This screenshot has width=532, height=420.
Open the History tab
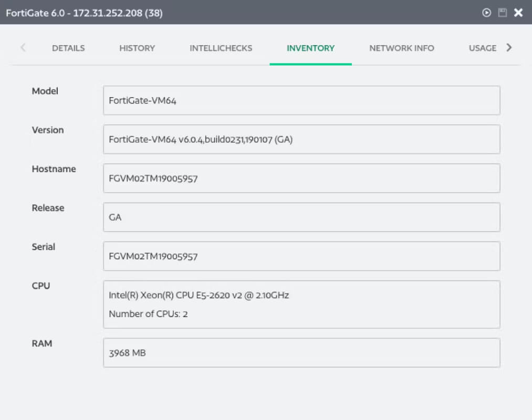coord(137,48)
